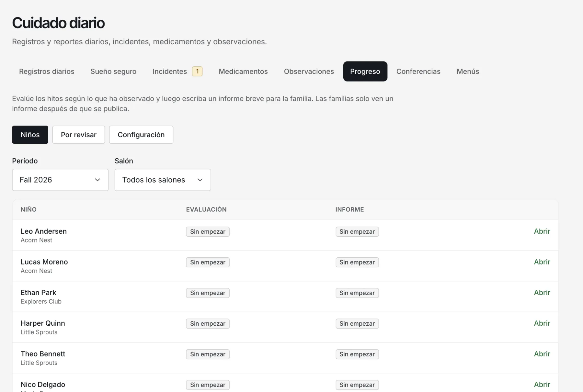
Task: Click the INFORME column header
Action: point(349,209)
